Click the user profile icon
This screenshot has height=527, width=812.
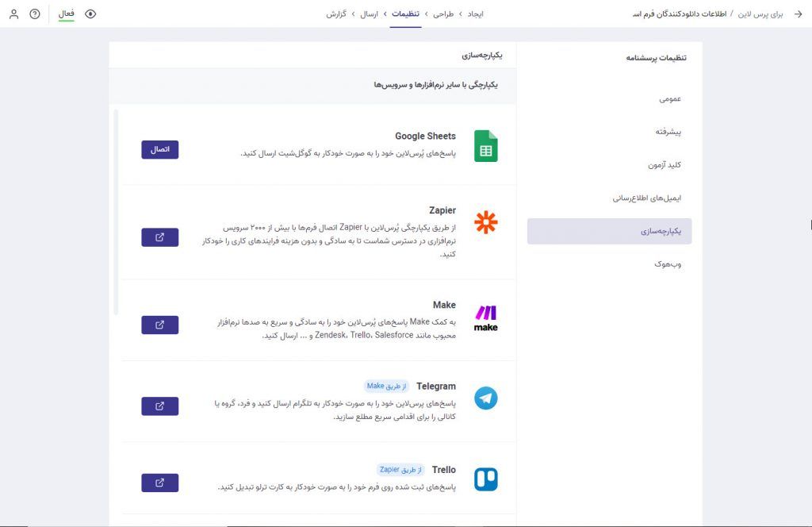(x=13, y=13)
